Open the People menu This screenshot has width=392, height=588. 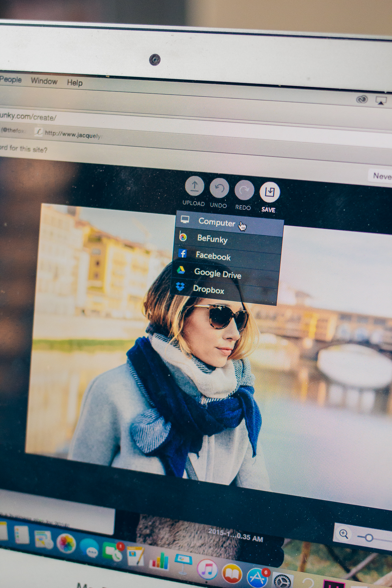(11, 79)
